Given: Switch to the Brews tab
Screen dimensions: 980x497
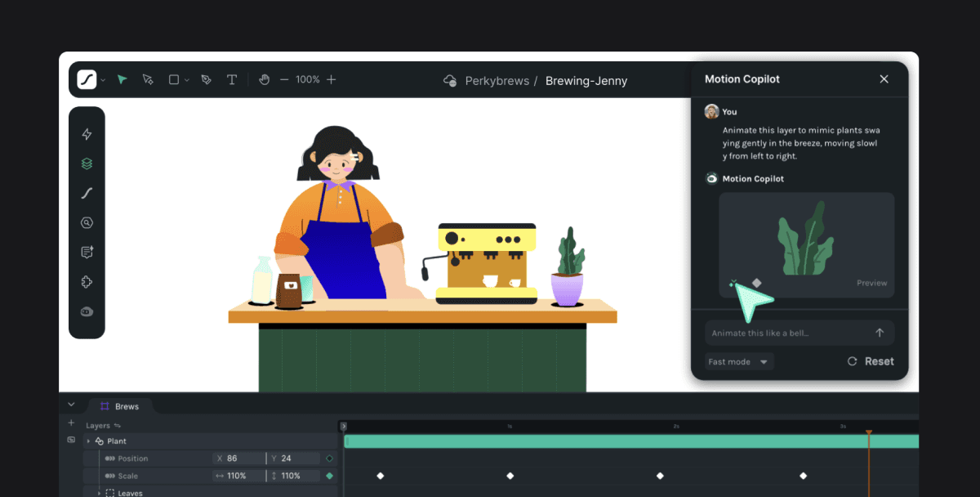Looking at the screenshot, I should coord(118,406).
